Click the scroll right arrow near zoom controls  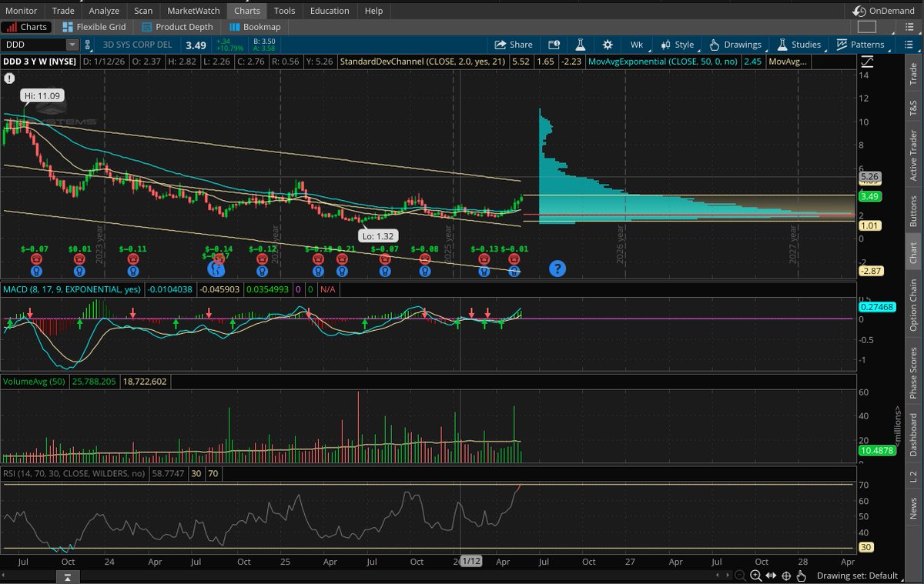pos(728,576)
